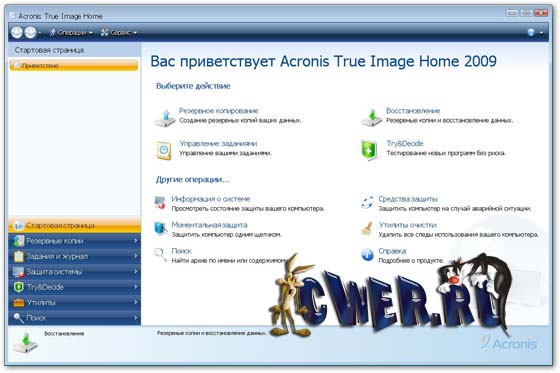This screenshot has width=560, height=373.
Task: Click the Восстановление green arrow disk icon
Action: (372, 118)
